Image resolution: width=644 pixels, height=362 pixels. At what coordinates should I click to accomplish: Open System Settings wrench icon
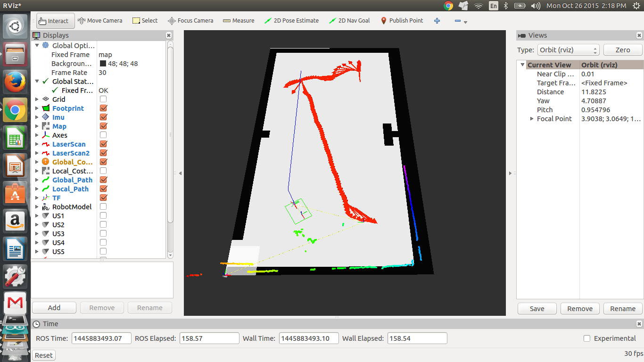[x=15, y=277]
